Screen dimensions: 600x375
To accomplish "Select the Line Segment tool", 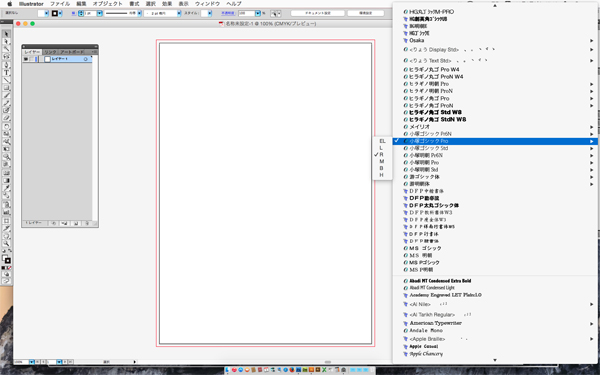I will pyautogui.click(x=7, y=80).
